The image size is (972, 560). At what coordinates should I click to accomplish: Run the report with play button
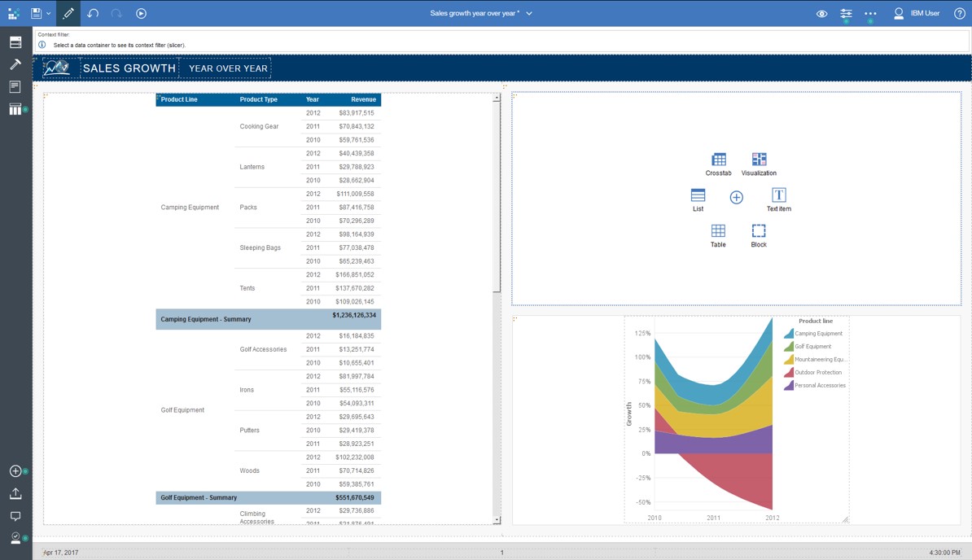(x=142, y=13)
